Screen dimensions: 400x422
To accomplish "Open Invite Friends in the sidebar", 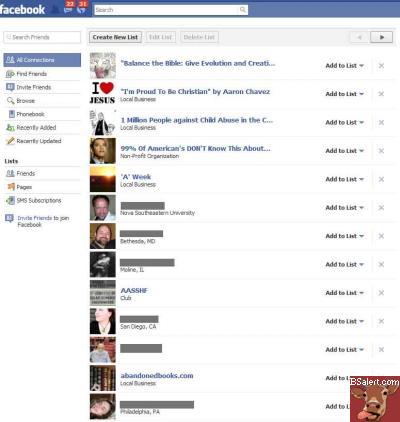I will point(42,87).
